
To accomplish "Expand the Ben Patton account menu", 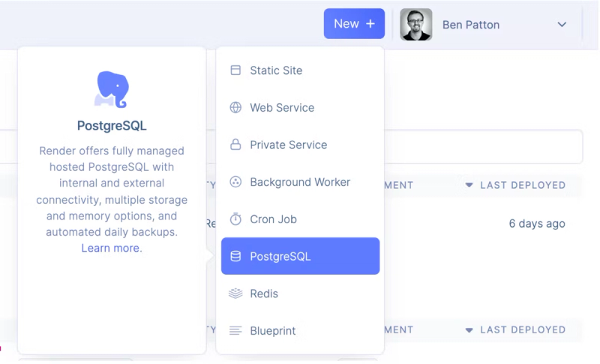I will pyautogui.click(x=562, y=25).
